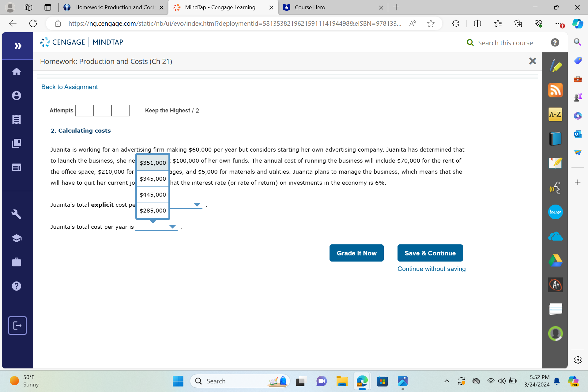Click the graduation cap icon in sidebar

click(17, 238)
